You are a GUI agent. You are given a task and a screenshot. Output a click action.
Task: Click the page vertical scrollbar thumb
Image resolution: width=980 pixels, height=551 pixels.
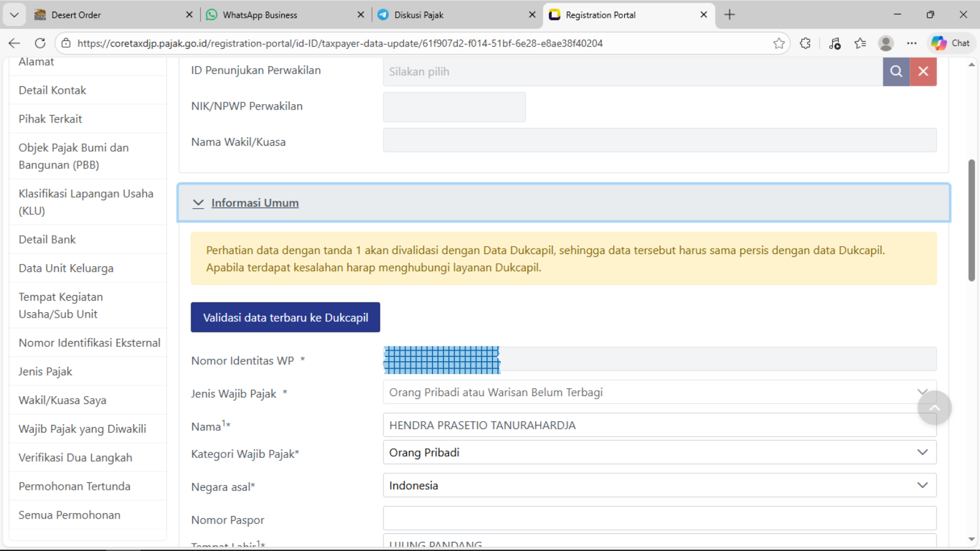coord(971,220)
